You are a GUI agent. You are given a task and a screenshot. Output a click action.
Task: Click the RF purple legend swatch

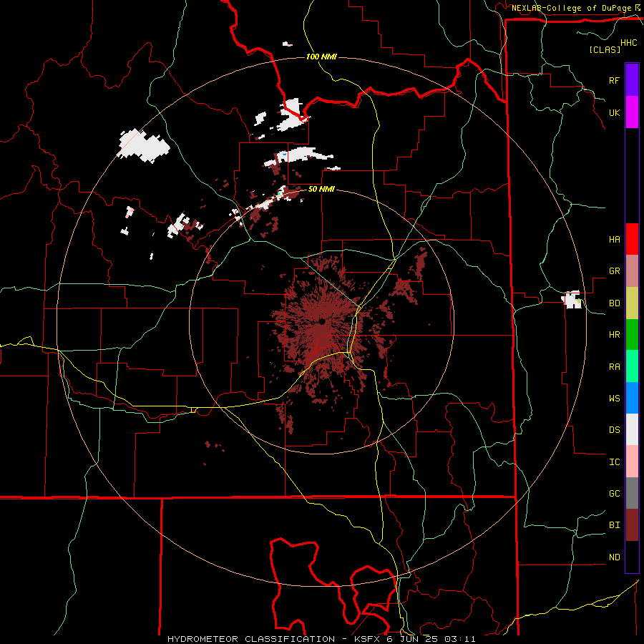tap(632, 80)
